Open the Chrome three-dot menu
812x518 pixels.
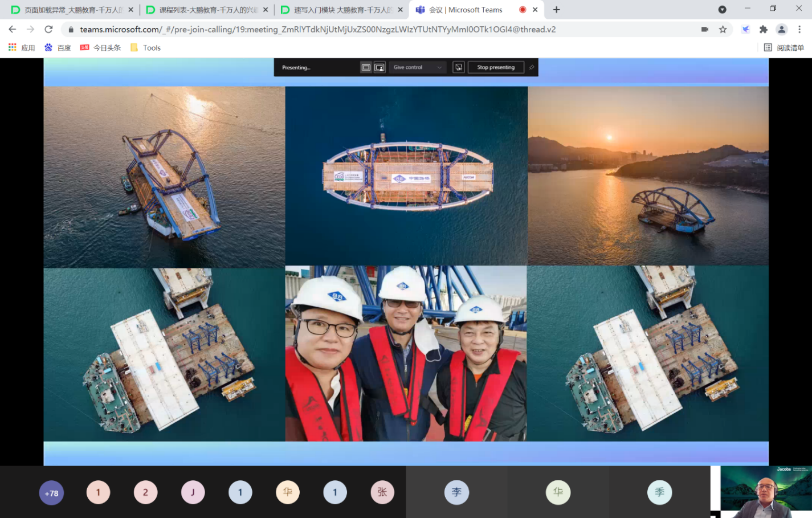click(x=799, y=30)
